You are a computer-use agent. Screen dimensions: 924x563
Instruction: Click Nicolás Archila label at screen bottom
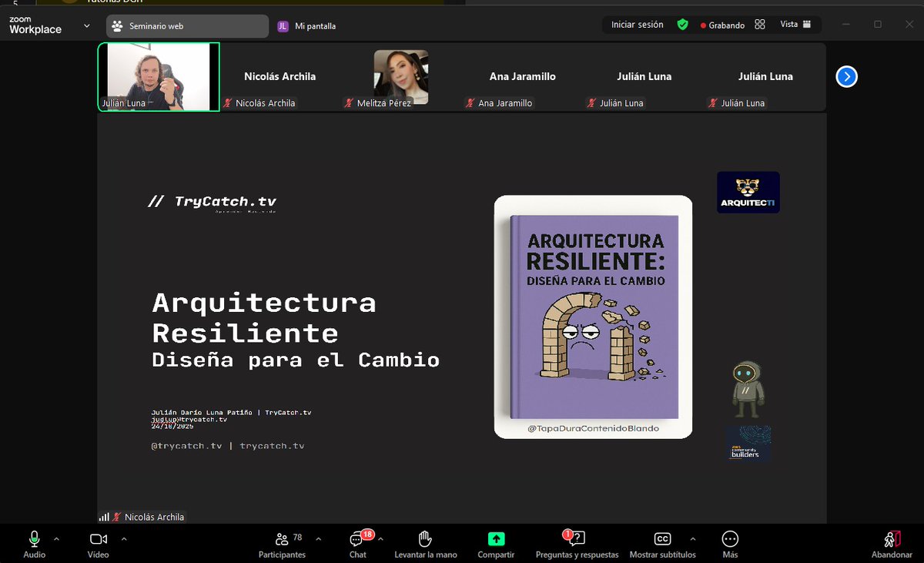coord(154,518)
